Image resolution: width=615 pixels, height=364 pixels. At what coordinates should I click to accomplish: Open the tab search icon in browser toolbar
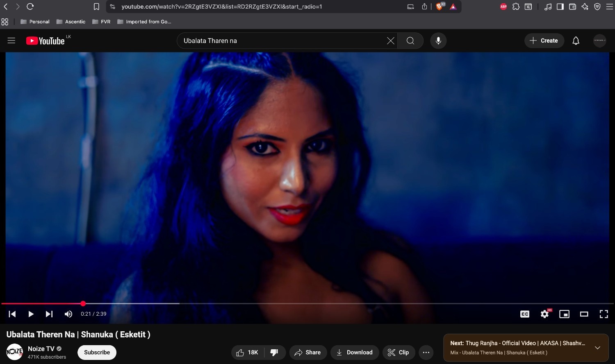click(528, 7)
